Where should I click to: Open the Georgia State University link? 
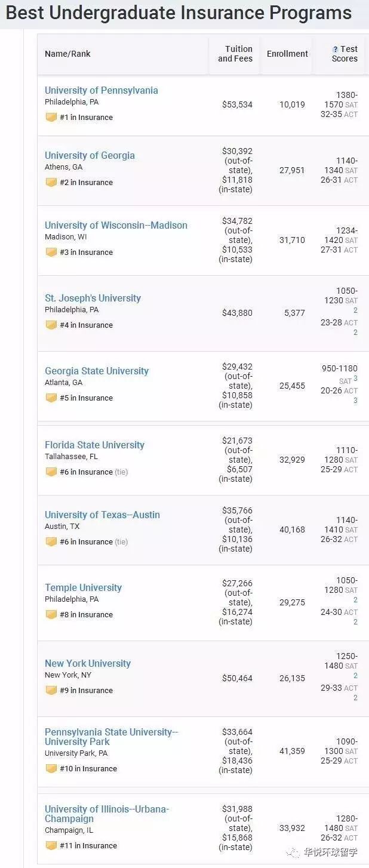[97, 371]
